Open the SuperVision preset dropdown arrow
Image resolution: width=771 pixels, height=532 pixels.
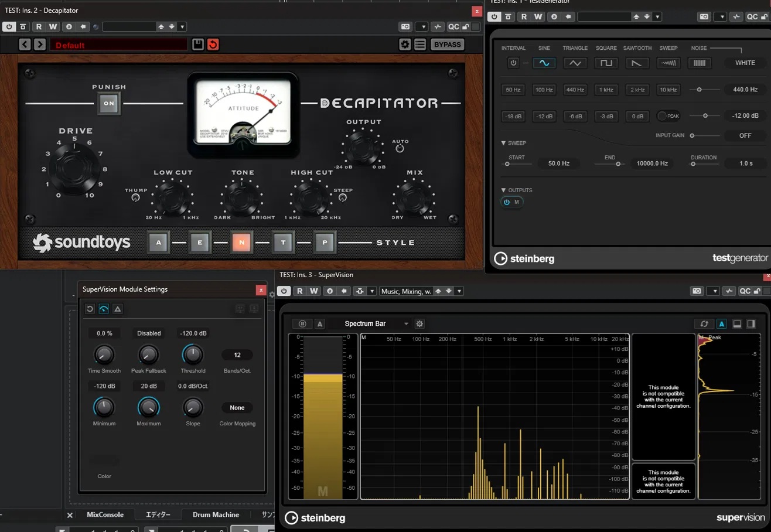click(x=460, y=291)
